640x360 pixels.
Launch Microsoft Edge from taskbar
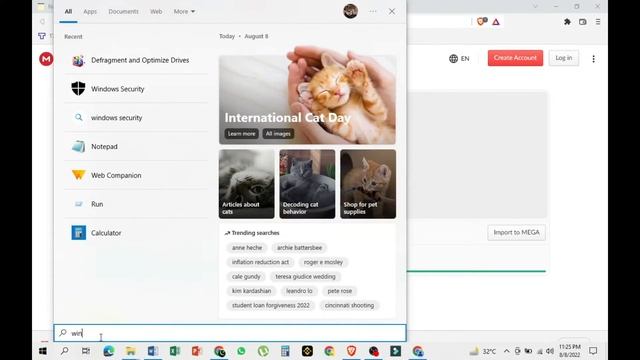click(109, 351)
